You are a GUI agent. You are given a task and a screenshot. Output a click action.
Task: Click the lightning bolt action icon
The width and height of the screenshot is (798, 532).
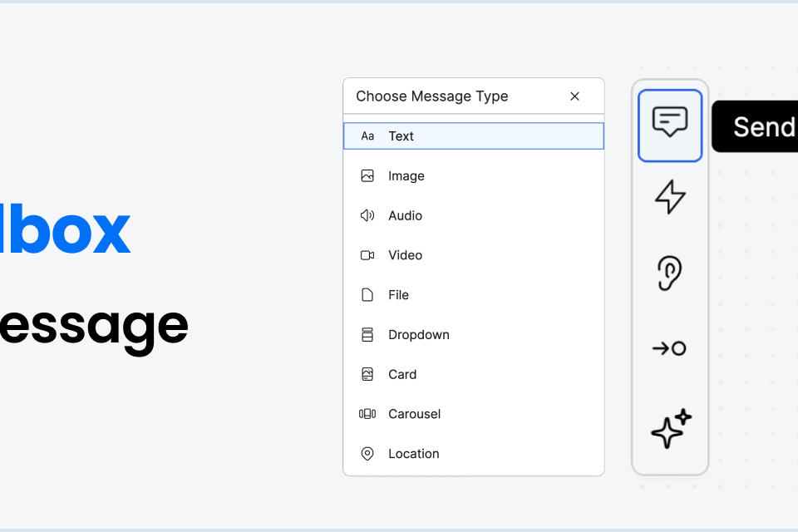coord(670,197)
